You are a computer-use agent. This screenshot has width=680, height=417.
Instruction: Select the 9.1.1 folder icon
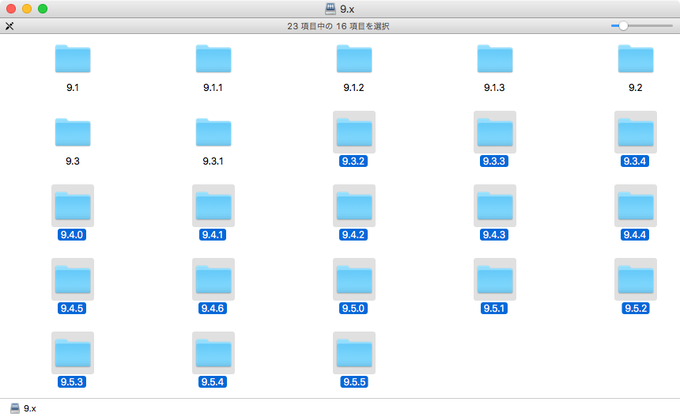coord(213,59)
